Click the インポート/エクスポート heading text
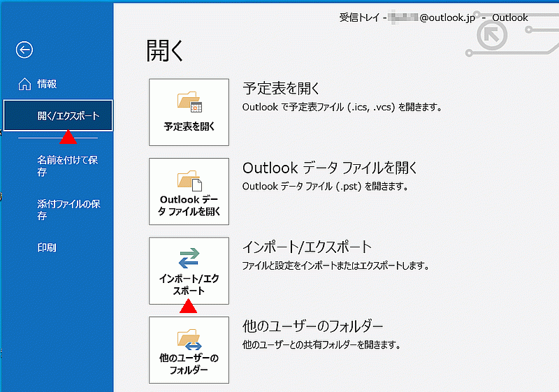 click(x=307, y=247)
